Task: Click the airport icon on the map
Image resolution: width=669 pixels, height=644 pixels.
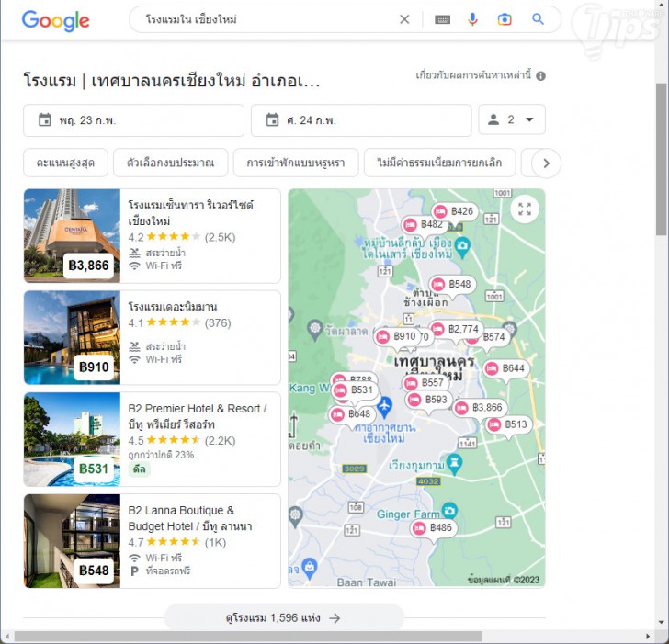Action: pos(384,405)
